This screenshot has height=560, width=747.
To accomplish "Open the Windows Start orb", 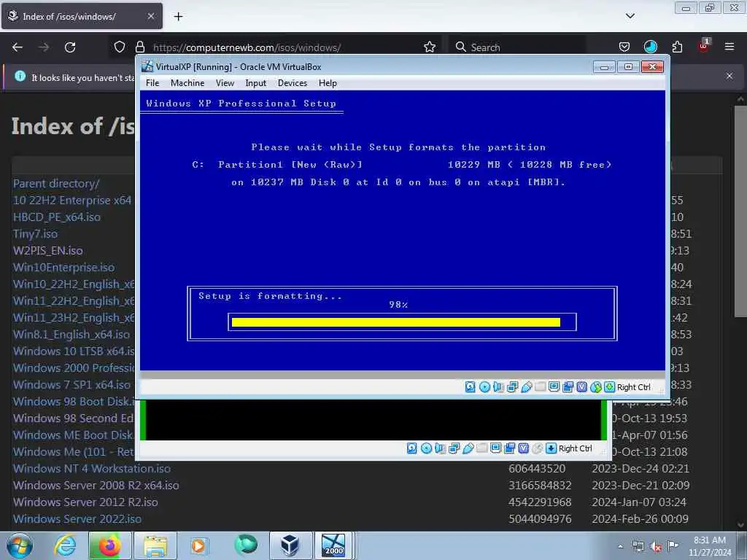I will (x=20, y=545).
